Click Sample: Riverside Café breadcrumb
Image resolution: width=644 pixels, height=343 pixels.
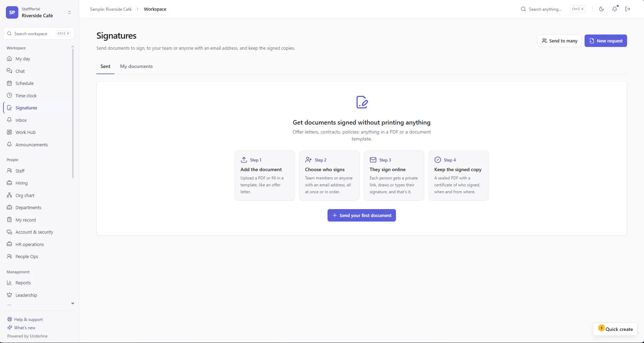111,9
